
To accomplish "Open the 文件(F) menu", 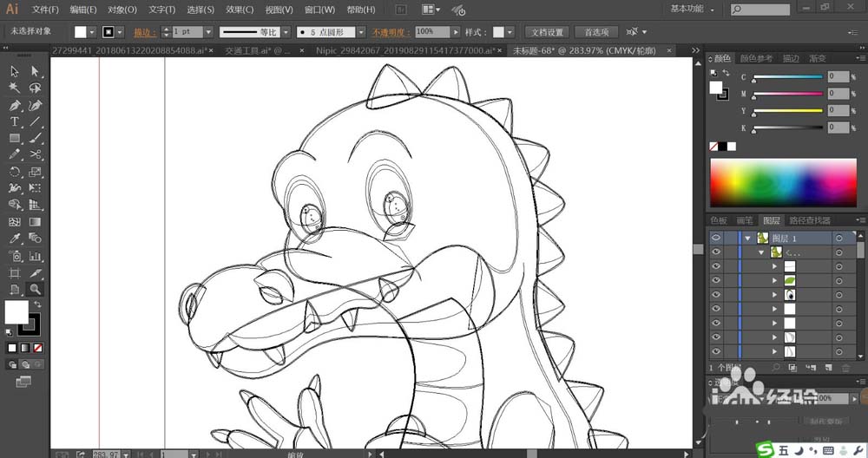I will 45,10.
